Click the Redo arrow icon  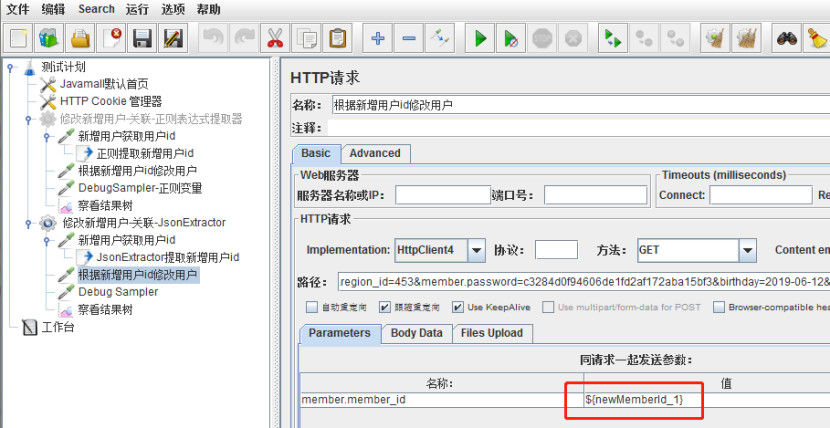(244, 38)
